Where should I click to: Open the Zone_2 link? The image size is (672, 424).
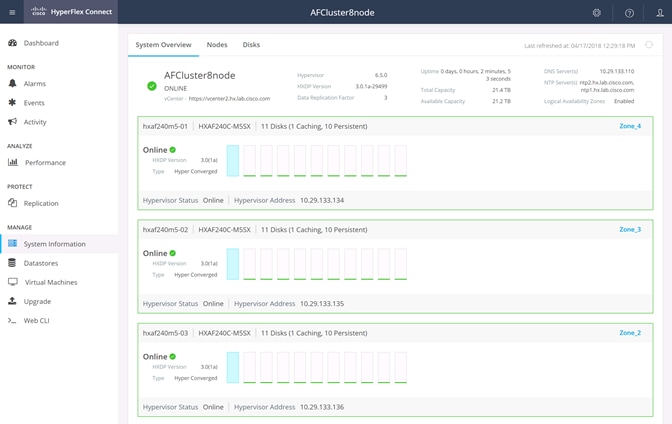click(x=630, y=333)
